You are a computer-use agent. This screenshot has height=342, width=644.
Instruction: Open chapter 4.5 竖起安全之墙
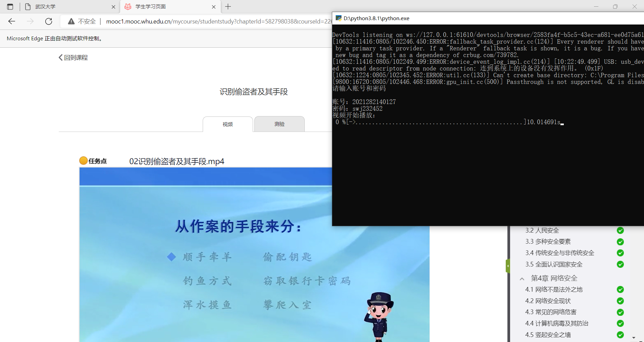[548, 335]
